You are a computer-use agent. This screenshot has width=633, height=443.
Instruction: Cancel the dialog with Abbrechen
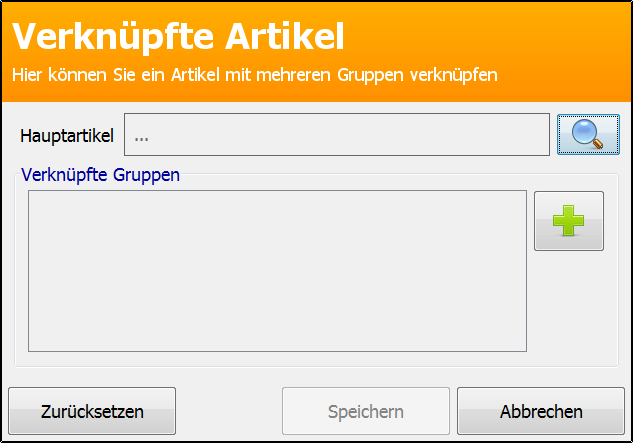(x=541, y=411)
